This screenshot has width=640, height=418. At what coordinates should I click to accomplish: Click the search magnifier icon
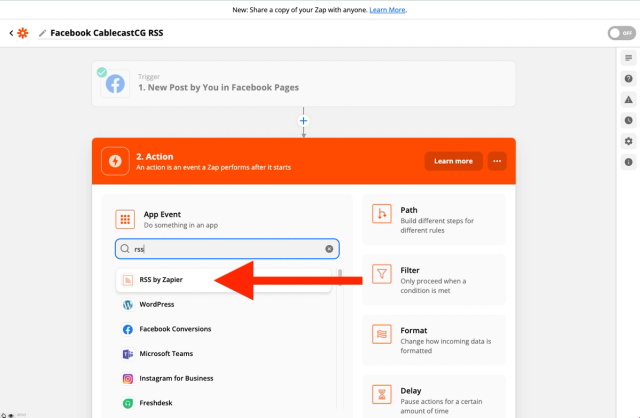tap(125, 249)
